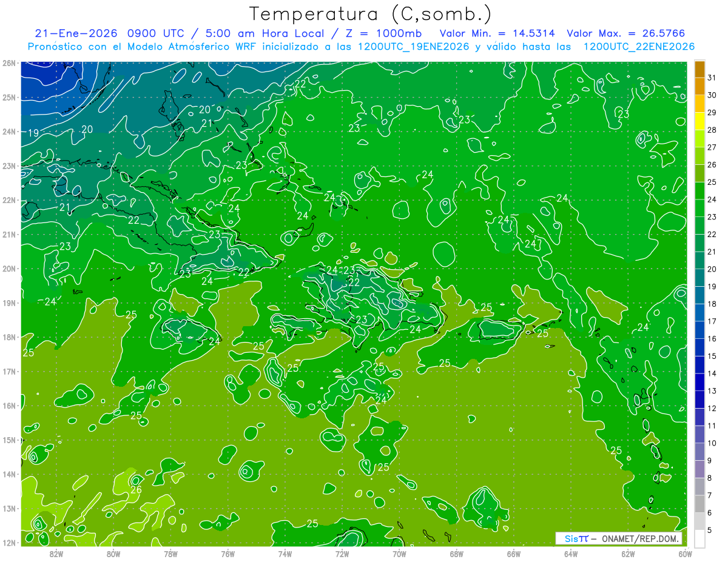Viewport: 728px width, 562px height.
Task: Click the 18N latitude axis label
Action: pyautogui.click(x=9, y=337)
